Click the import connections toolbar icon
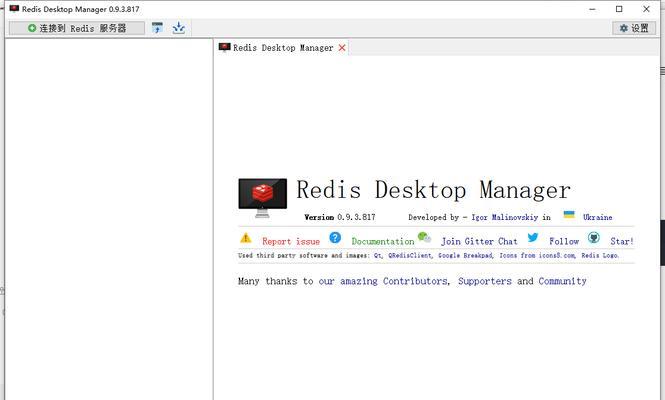 click(157, 28)
